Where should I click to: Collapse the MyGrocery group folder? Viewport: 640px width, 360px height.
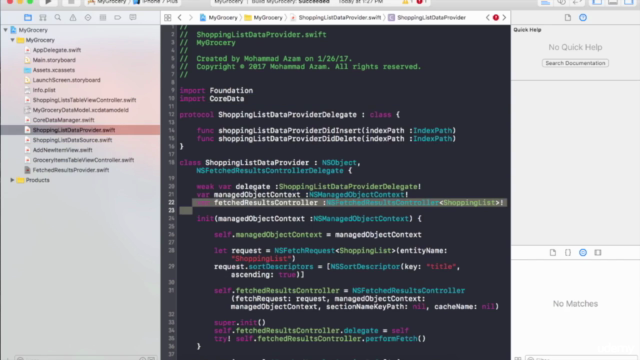pyautogui.click(x=13, y=40)
